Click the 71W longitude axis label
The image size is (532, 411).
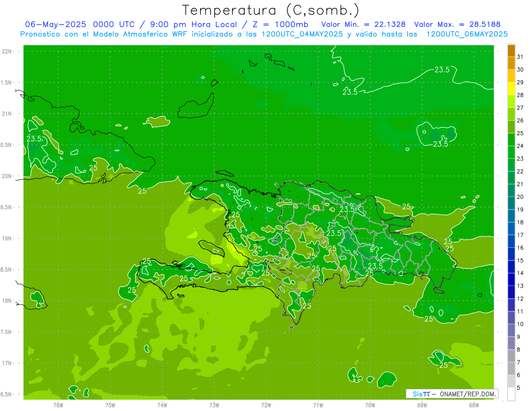coord(318,405)
